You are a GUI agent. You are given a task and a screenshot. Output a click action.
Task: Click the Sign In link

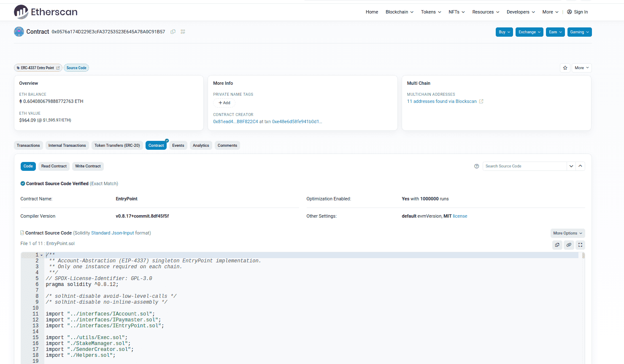point(581,12)
